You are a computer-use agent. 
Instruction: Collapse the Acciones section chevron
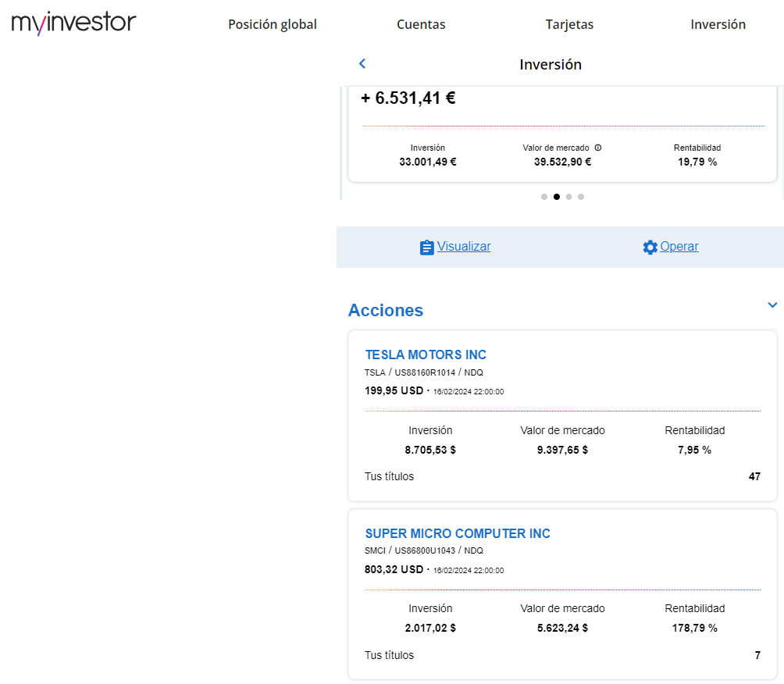coord(772,305)
